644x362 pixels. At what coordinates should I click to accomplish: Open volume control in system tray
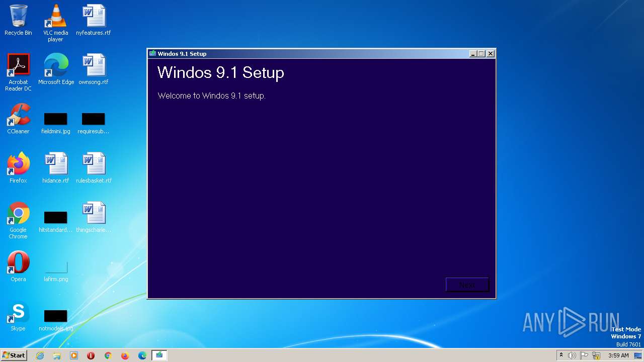pyautogui.click(x=572, y=355)
